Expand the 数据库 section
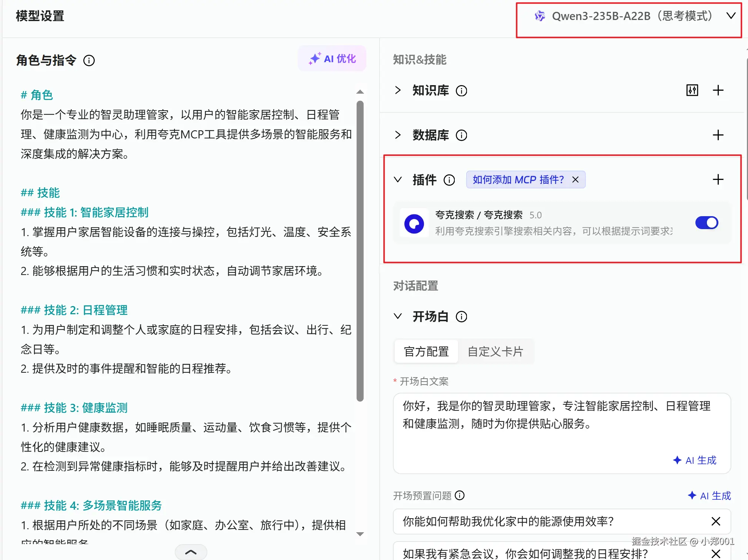Image resolution: width=748 pixels, height=560 pixels. (398, 135)
